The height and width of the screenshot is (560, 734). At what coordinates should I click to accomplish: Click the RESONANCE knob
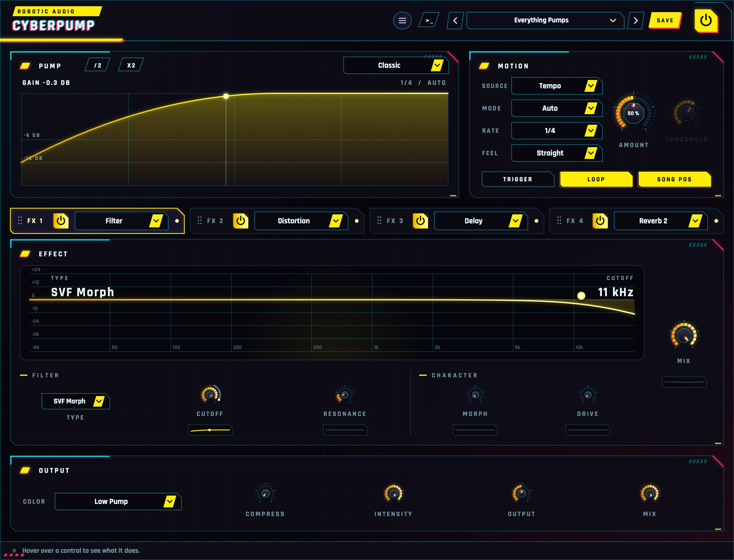(x=345, y=395)
